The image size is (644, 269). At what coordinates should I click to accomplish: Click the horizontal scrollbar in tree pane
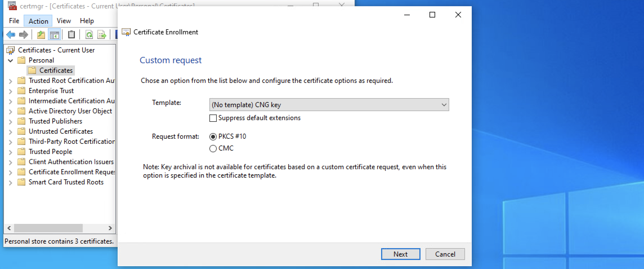coord(48,228)
